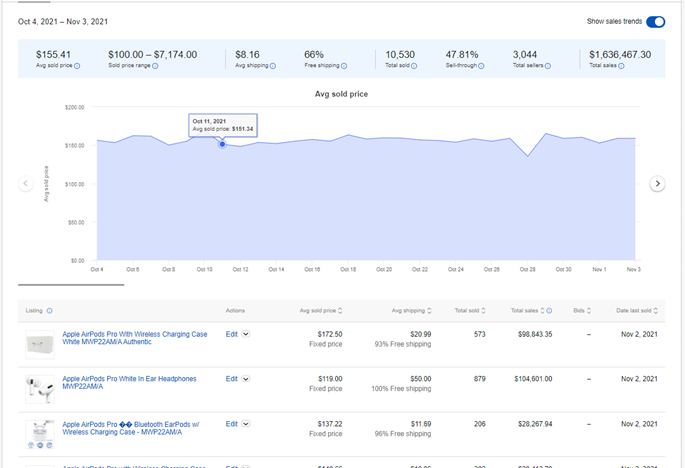This screenshot has height=468, width=685.
Task: Open info icon next to Sold price range
Action: (155, 66)
